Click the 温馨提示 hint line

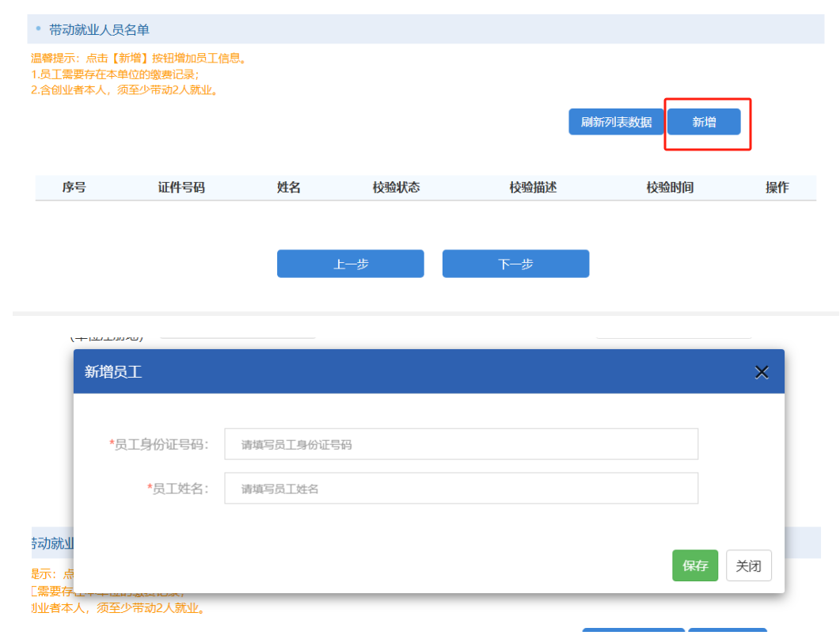139,59
